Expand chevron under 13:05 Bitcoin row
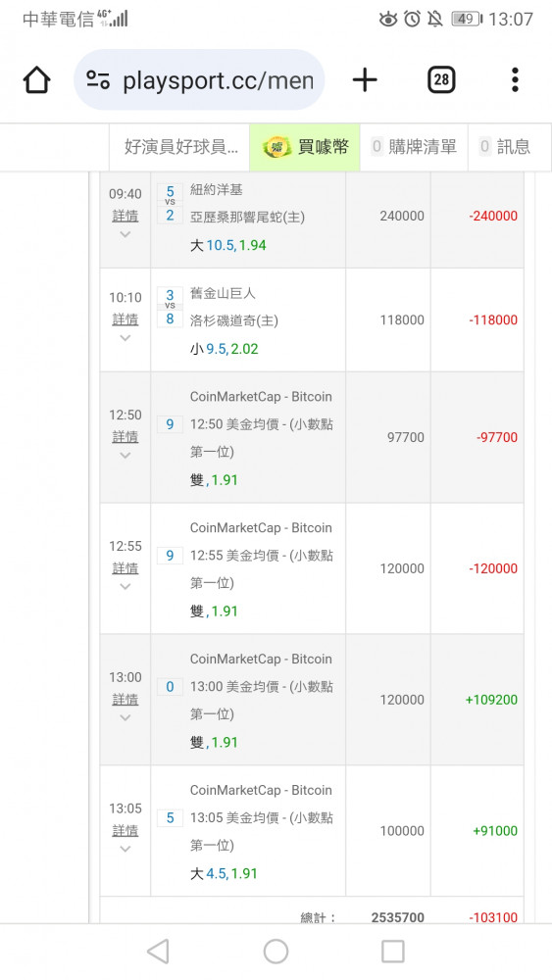The height and width of the screenshot is (980, 552). coord(125,849)
